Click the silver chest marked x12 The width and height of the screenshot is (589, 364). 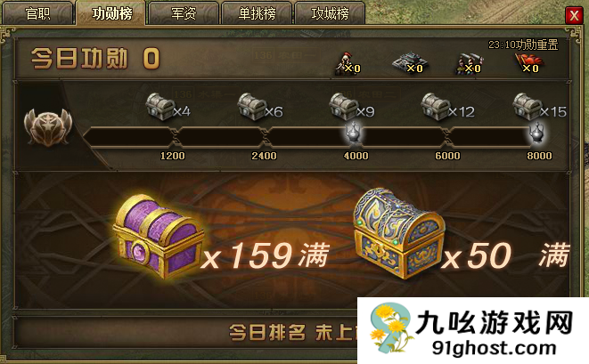(x=435, y=106)
